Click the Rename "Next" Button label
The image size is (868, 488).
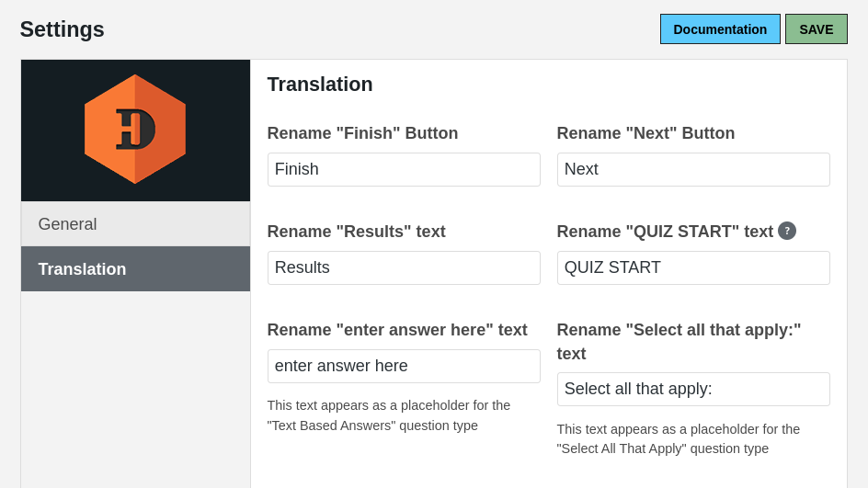pos(645,133)
